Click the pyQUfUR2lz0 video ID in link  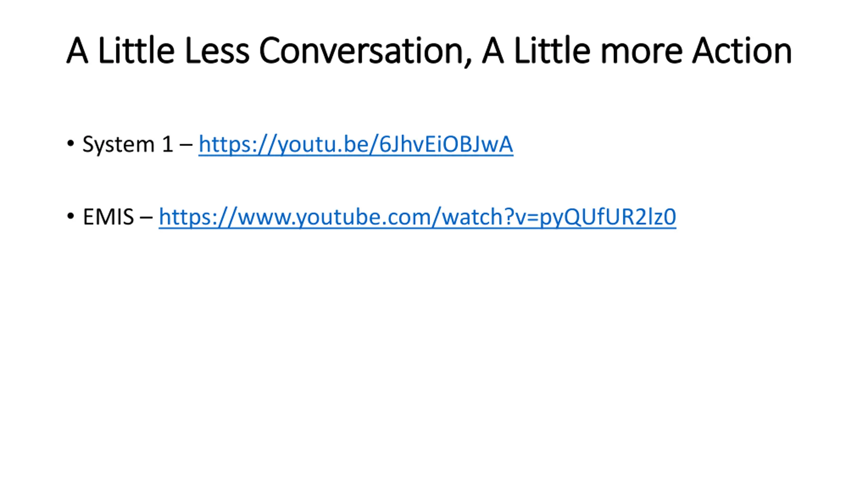tap(608, 217)
